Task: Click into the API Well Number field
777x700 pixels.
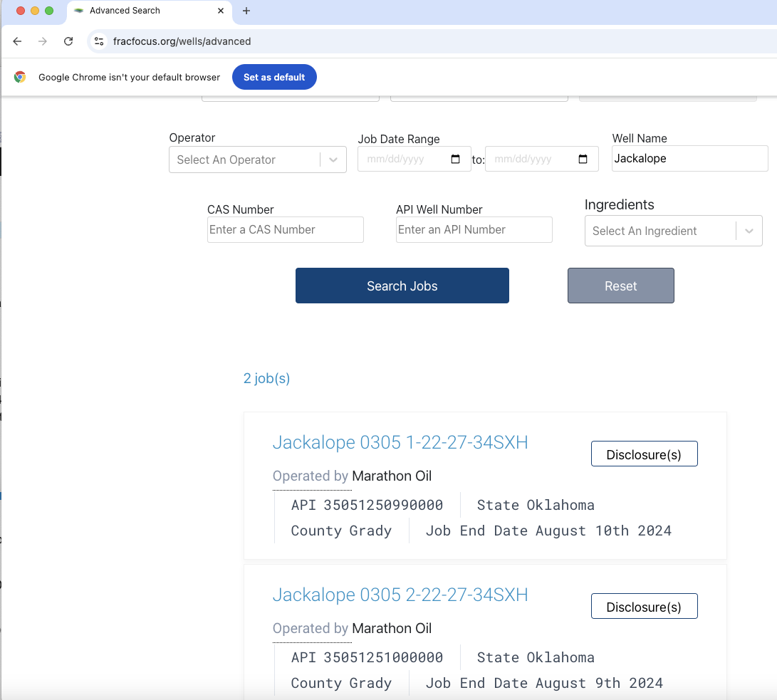Action: coord(474,230)
